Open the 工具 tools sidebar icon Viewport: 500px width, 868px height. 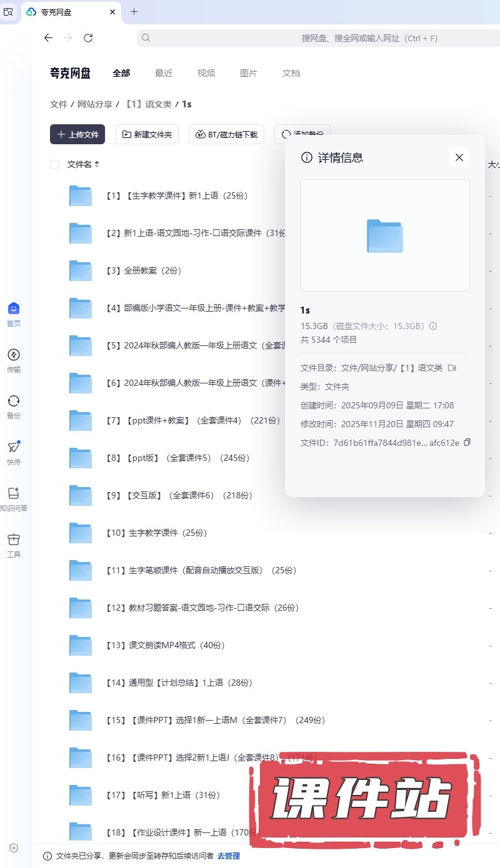tap(14, 540)
